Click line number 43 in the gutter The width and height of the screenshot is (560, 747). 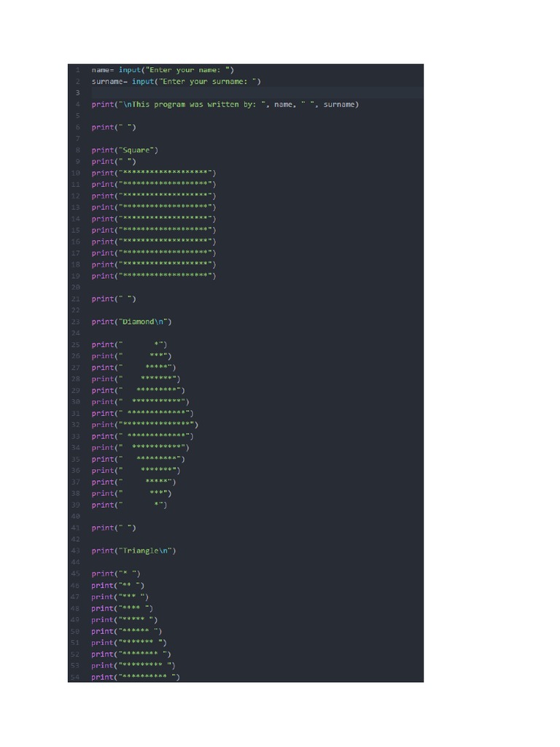(x=76, y=551)
